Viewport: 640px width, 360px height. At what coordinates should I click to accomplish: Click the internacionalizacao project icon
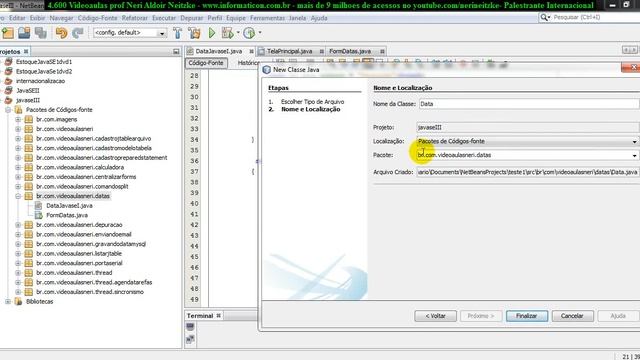[x=9, y=81]
